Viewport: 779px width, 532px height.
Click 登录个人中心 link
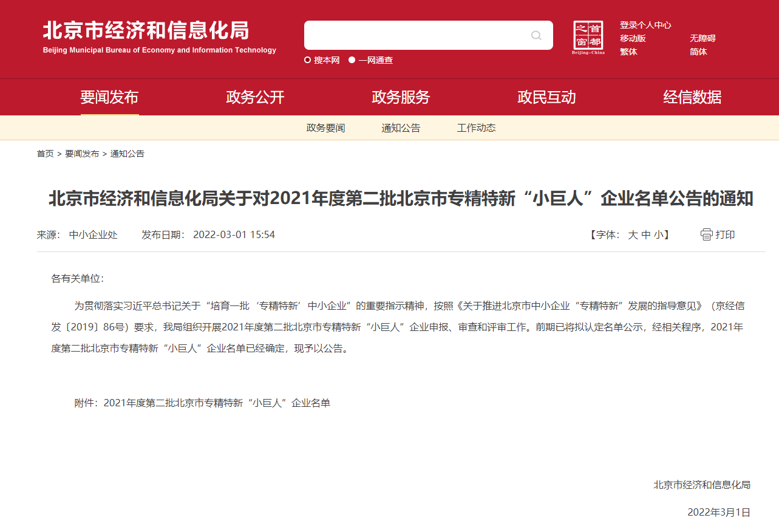(x=645, y=25)
